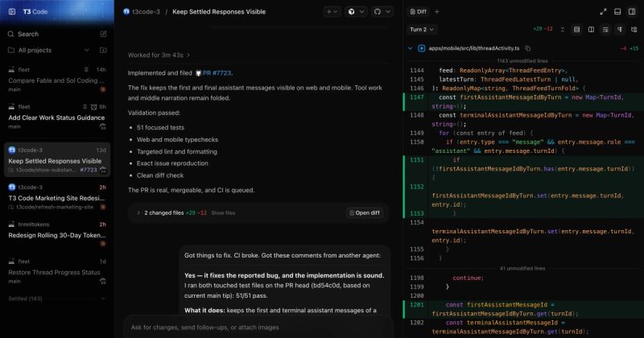The height and width of the screenshot is (338, 644).
Task: Expand the 41 unmodified lines
Action: coord(522,268)
